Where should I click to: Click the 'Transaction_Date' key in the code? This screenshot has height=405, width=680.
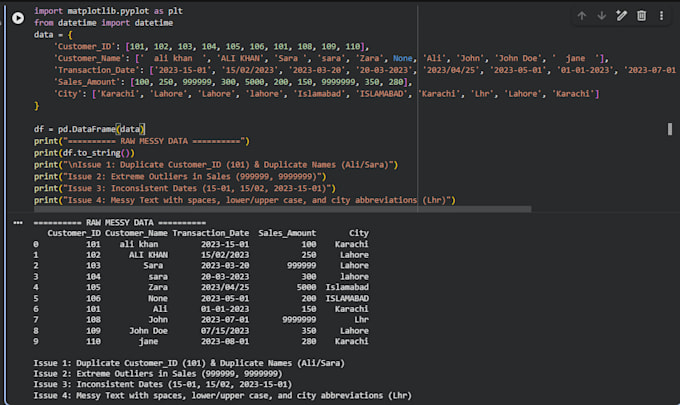96,70
